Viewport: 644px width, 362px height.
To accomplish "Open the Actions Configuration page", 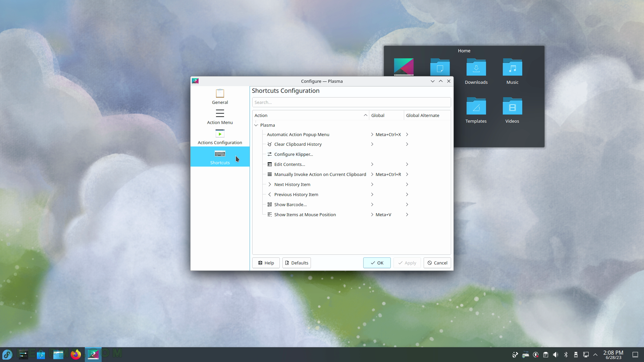I will [x=220, y=137].
